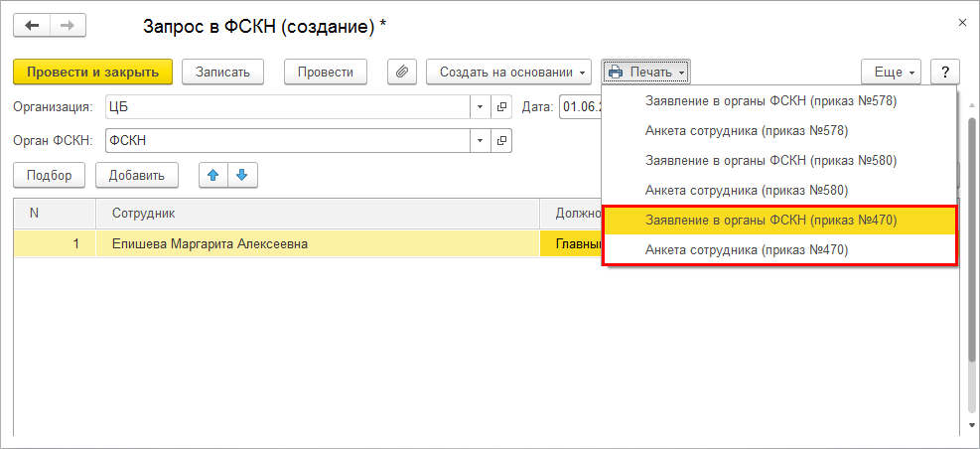Move row down with blue arrow
The height and width of the screenshot is (449, 980).
(x=241, y=176)
